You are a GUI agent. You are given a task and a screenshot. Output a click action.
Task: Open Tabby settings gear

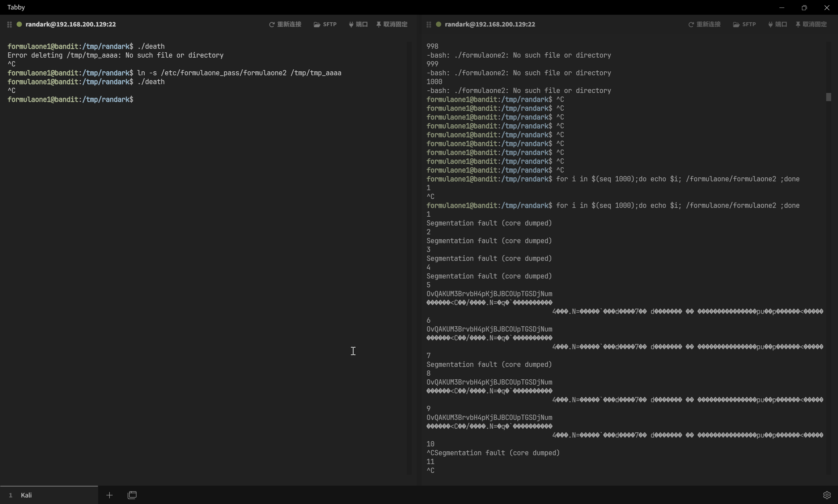point(827,495)
